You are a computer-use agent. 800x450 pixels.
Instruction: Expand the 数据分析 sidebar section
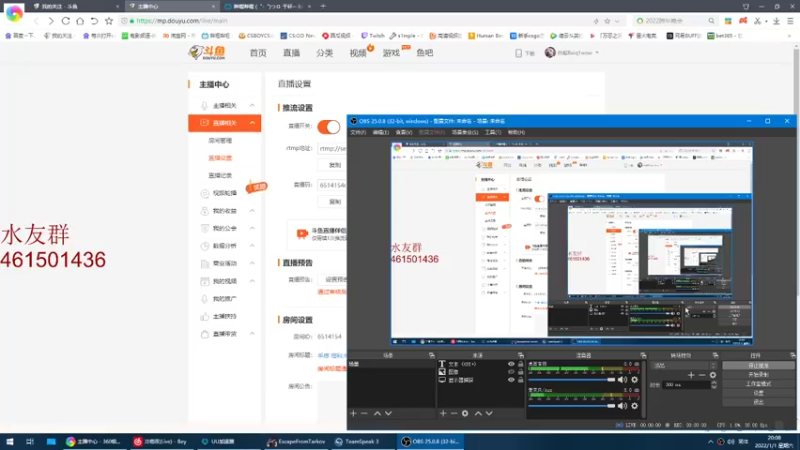(x=252, y=245)
